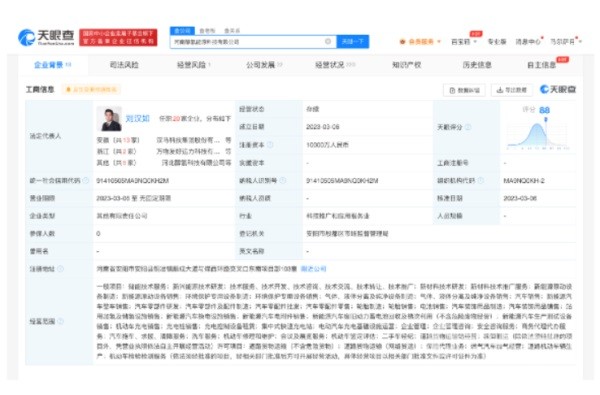Click the score 88 value

click(x=545, y=110)
